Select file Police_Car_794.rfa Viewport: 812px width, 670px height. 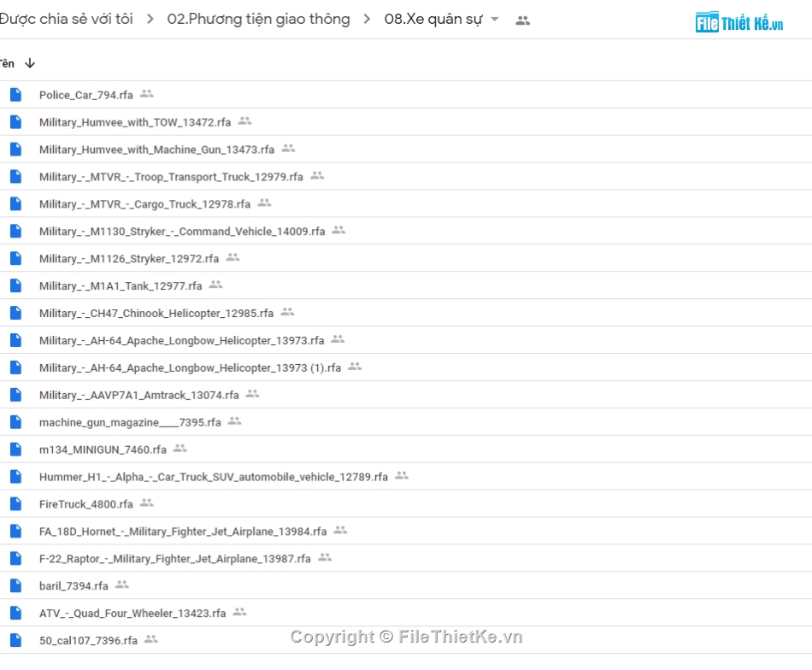(86, 95)
